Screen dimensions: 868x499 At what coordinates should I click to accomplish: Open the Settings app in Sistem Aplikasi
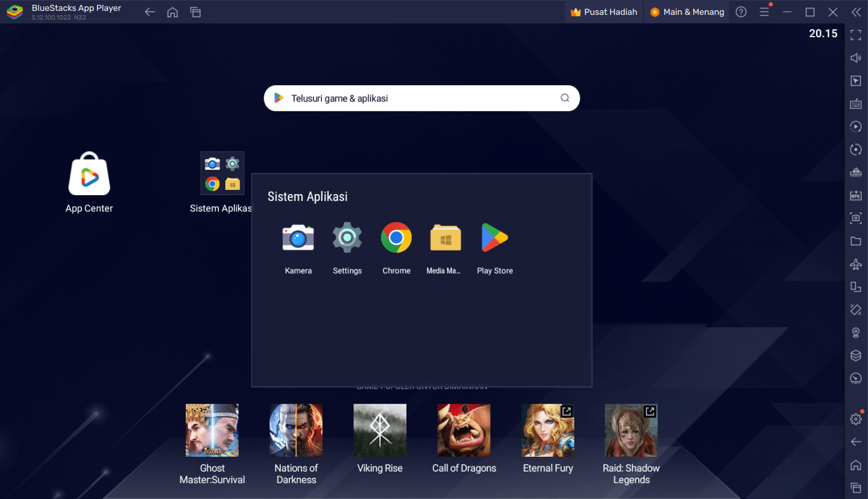point(347,238)
